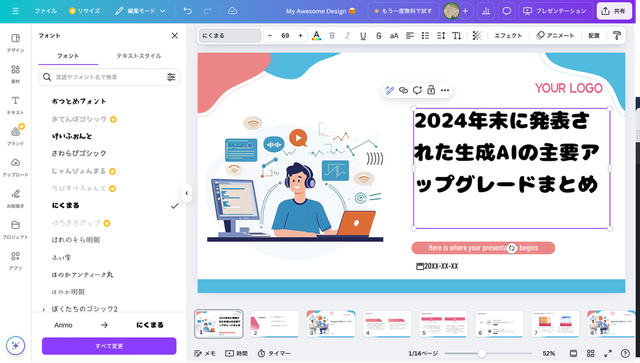Switch to the フォント tab
Viewport: 640px width, 363px height.
point(68,56)
